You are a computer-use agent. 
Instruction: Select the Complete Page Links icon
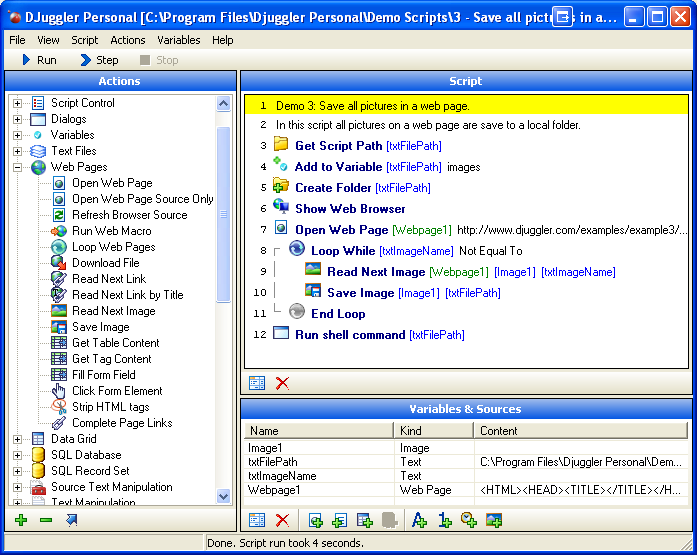pos(59,423)
